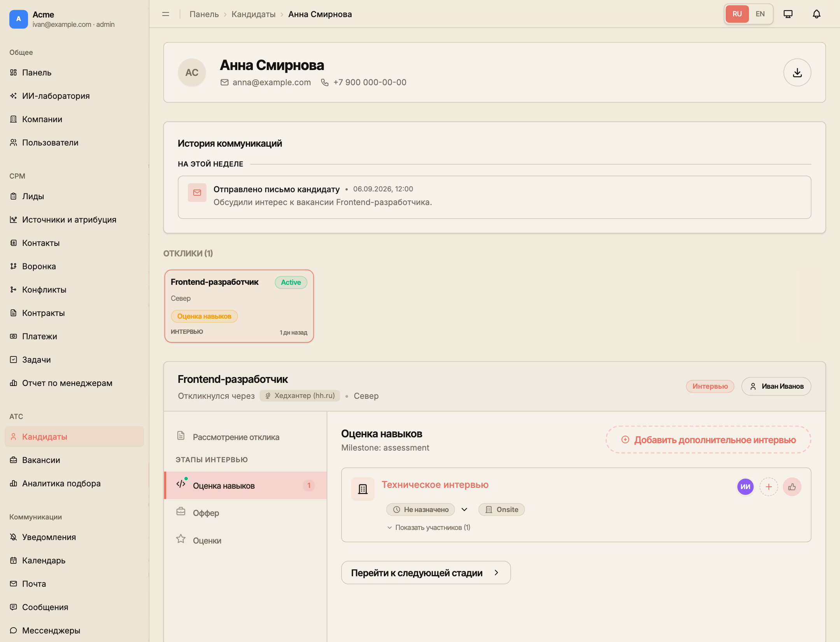Click Добавить дополнительное интервью button
840x642 pixels.
[x=708, y=440]
